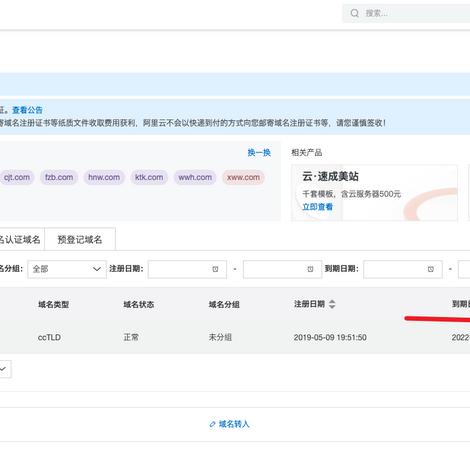Click the 域名分组 column header
This screenshot has width=470, height=470.
(x=224, y=304)
